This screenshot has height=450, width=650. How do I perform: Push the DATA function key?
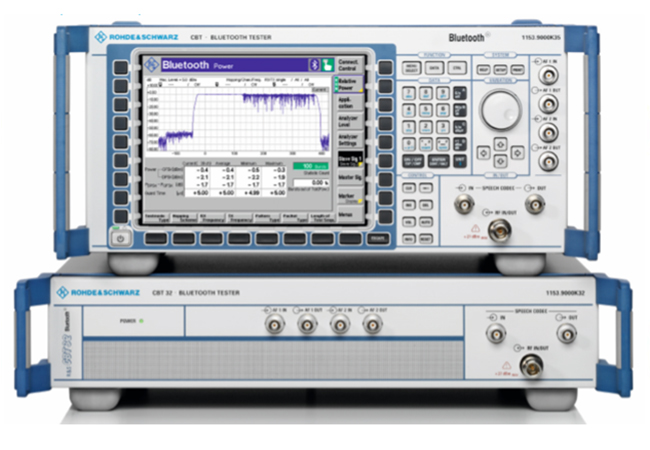(434, 68)
